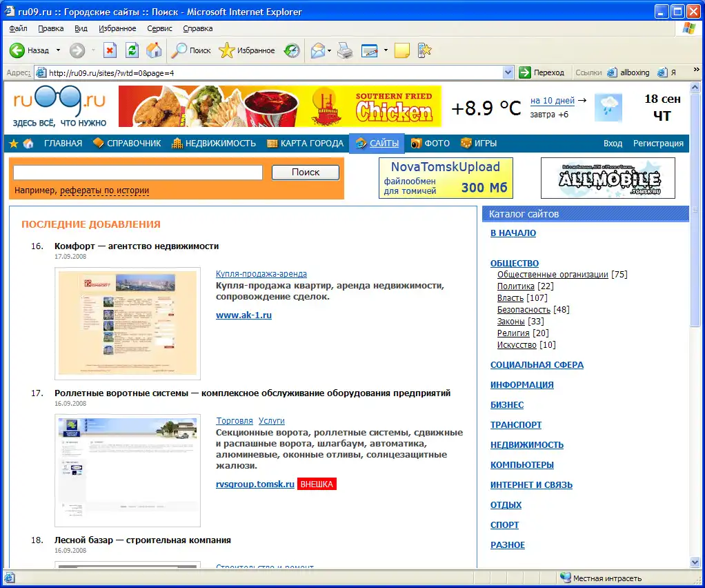This screenshot has height=588, width=705.
Task: Expand the Back button history dropdown arrow
Action: [x=58, y=50]
